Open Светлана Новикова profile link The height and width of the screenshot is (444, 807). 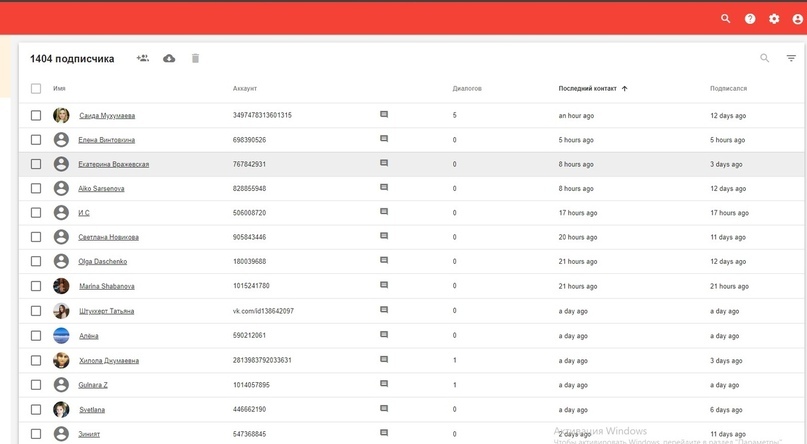(108, 237)
